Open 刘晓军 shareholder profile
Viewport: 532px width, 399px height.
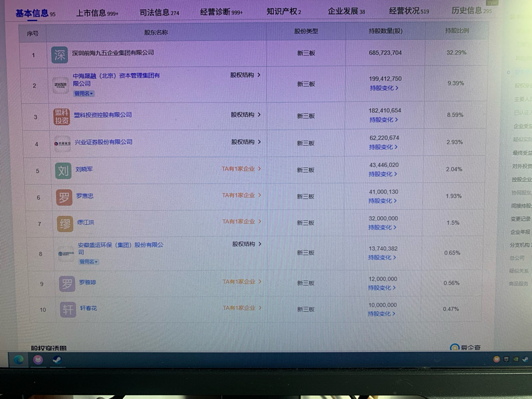pyautogui.click(x=84, y=169)
